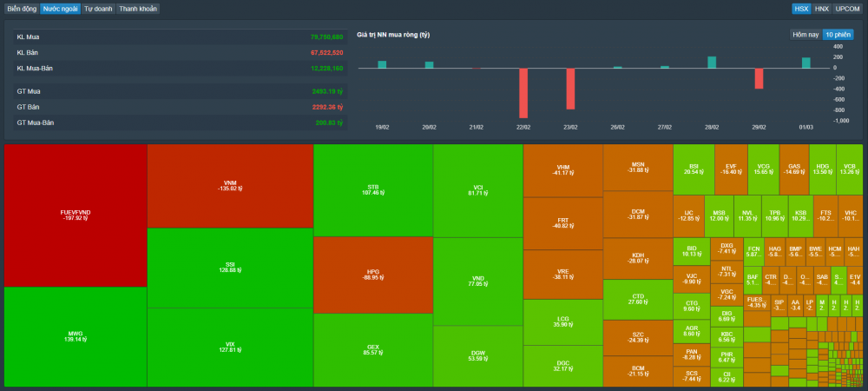The height and width of the screenshot is (391, 868).
Task: Open the Thanh khoản tab
Action: coord(138,9)
